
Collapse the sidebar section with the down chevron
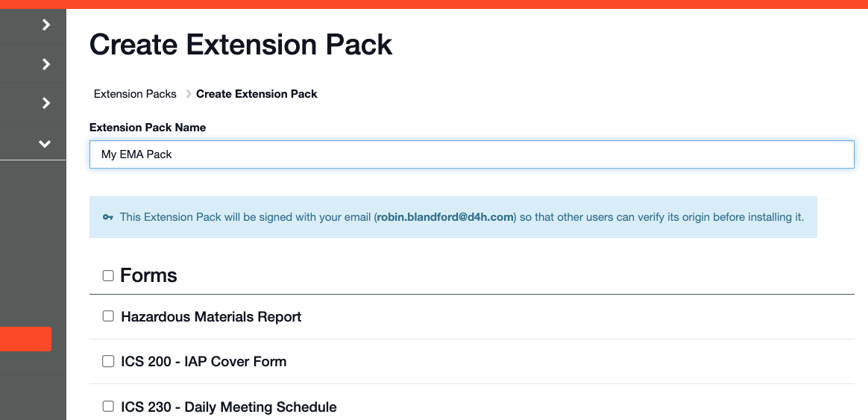pyautogui.click(x=45, y=144)
